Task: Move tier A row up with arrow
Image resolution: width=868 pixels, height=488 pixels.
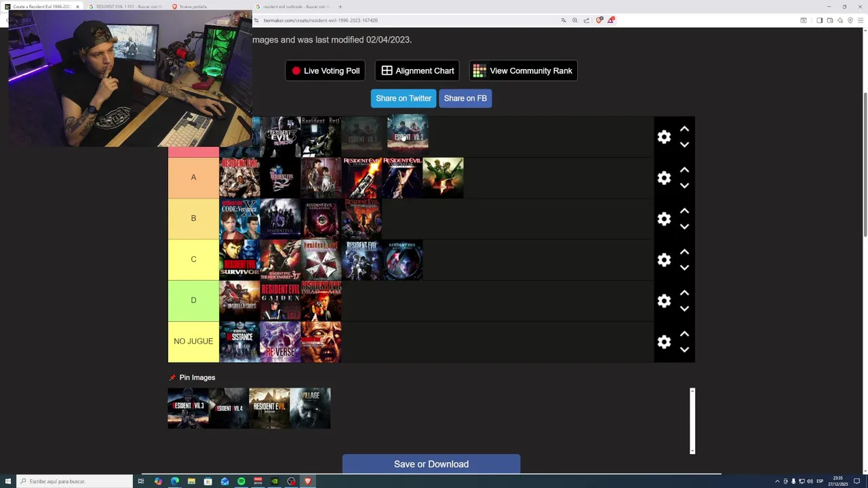Action: [x=684, y=170]
